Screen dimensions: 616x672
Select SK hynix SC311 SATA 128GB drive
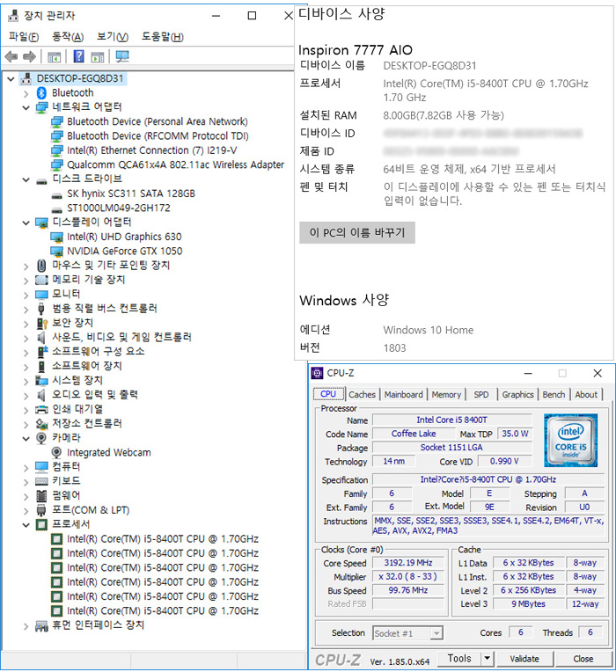pyautogui.click(x=131, y=194)
